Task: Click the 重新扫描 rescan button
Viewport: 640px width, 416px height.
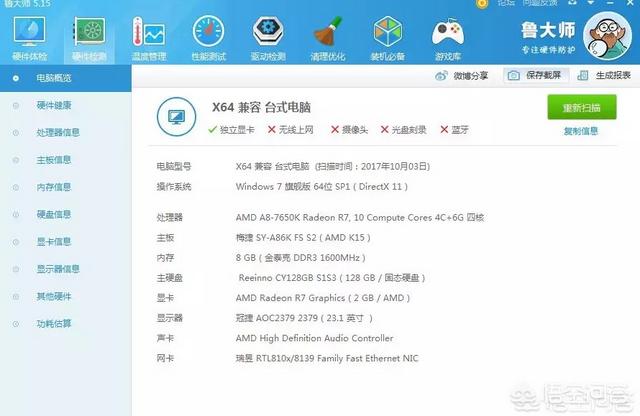Action: coord(582,107)
